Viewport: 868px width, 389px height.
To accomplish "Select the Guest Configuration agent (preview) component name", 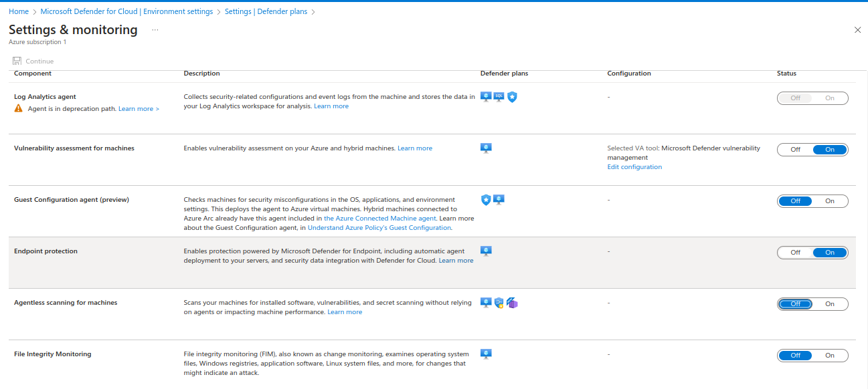I will click(x=72, y=200).
